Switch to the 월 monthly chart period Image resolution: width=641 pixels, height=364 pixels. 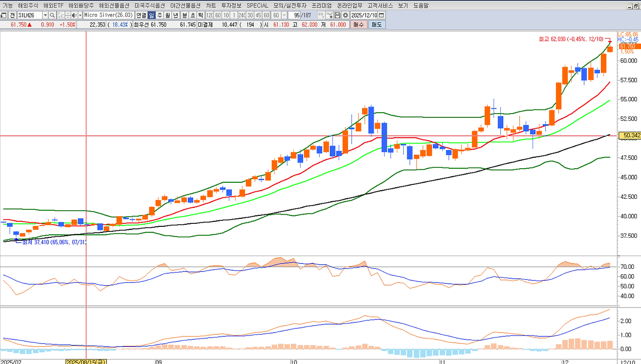tap(168, 15)
